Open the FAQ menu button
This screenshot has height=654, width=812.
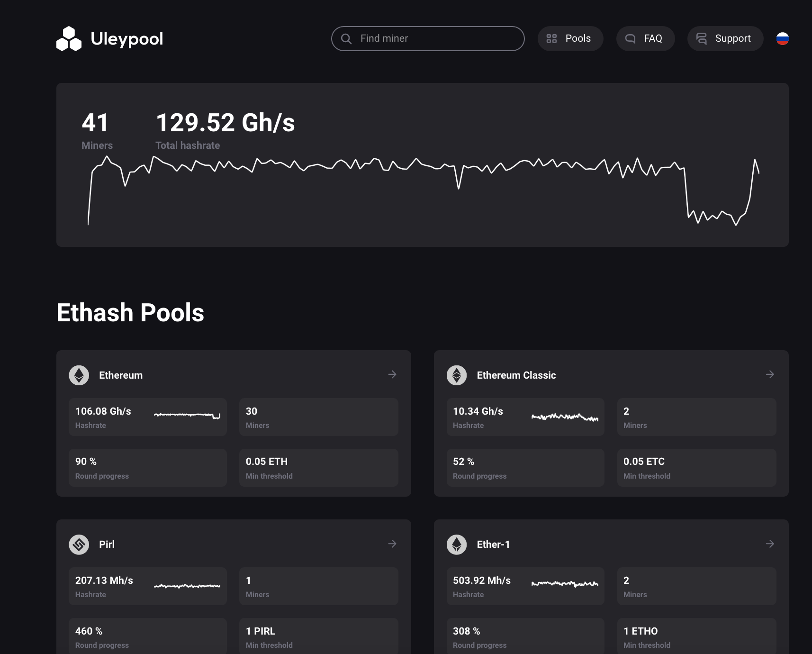pyautogui.click(x=645, y=38)
